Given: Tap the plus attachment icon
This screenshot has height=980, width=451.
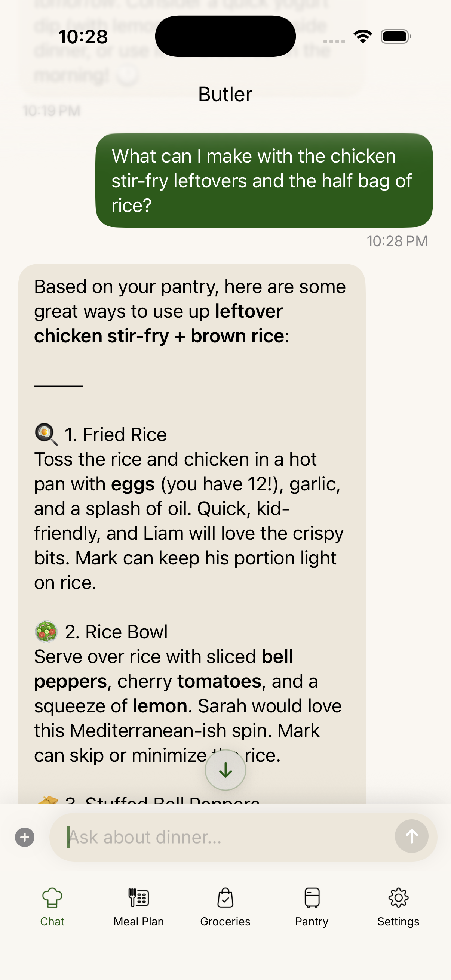Looking at the screenshot, I should 25,837.
